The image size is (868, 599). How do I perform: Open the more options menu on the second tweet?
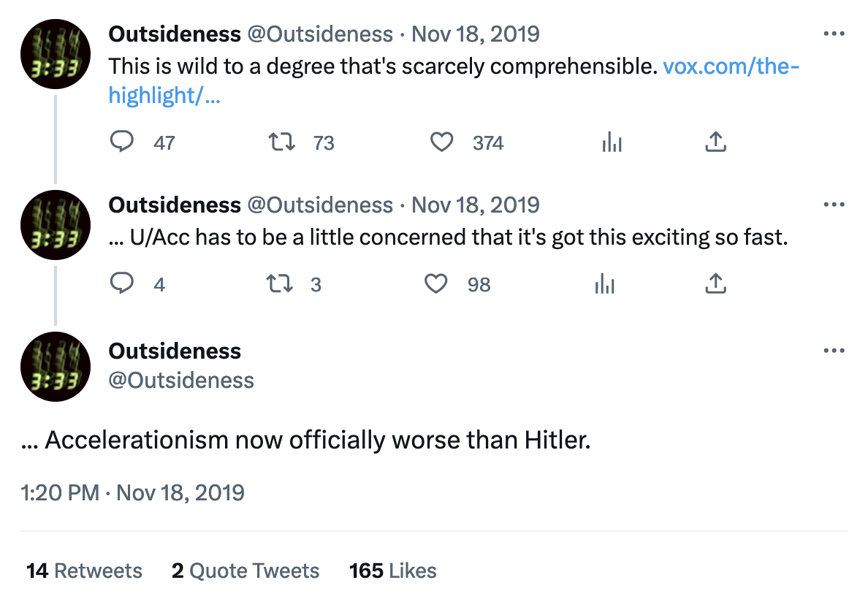(834, 204)
